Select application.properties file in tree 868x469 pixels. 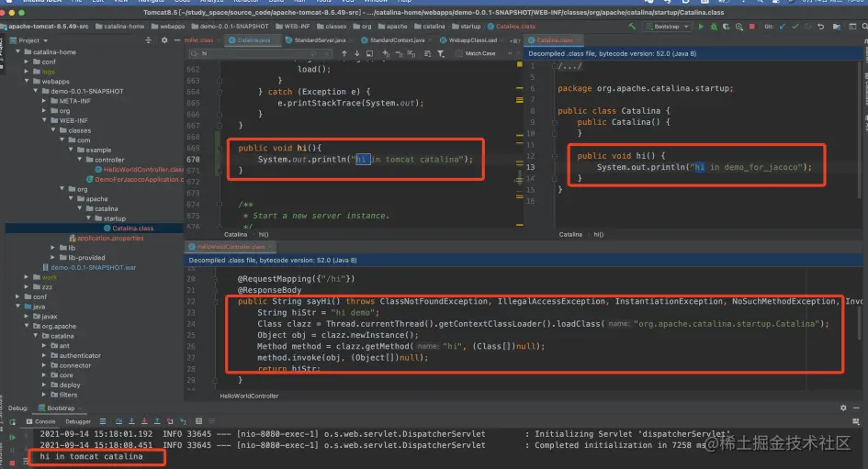tap(110, 238)
